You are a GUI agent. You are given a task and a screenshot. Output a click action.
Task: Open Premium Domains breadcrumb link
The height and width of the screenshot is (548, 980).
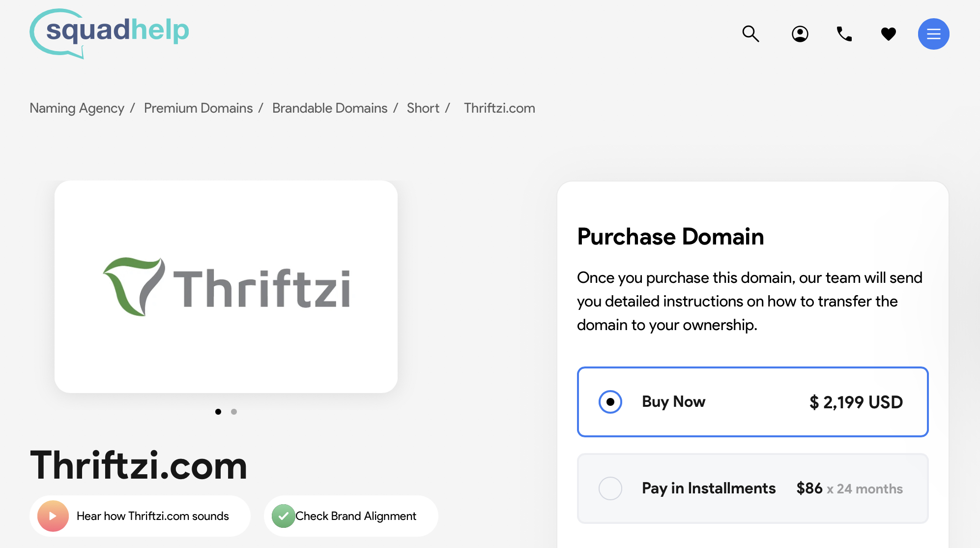[198, 108]
